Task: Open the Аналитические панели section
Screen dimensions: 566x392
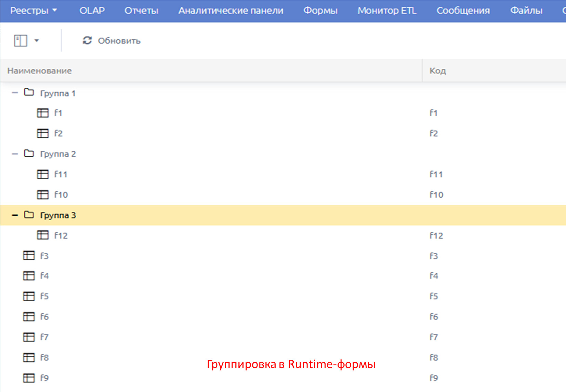Action: point(231,11)
